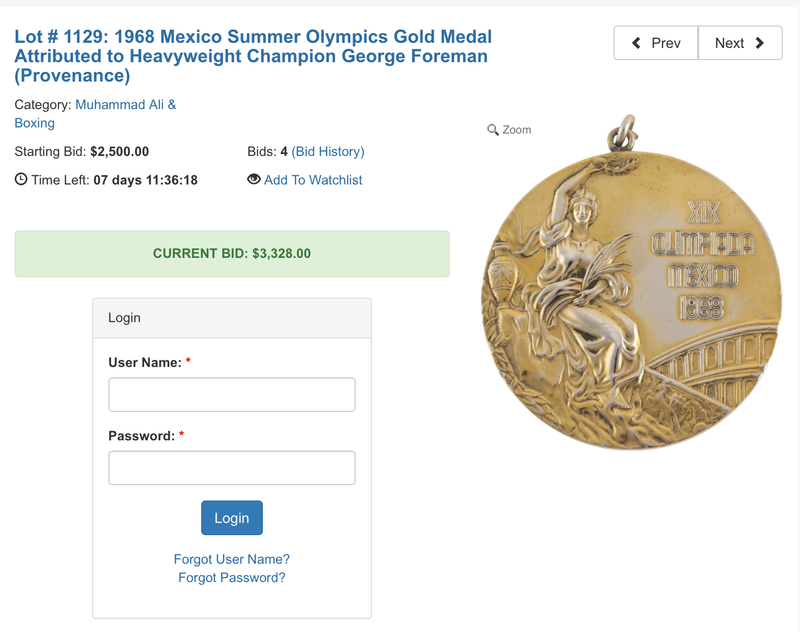800x632 pixels.
Task: Click the eye icon beside Add To Watchlist
Action: coord(254,180)
